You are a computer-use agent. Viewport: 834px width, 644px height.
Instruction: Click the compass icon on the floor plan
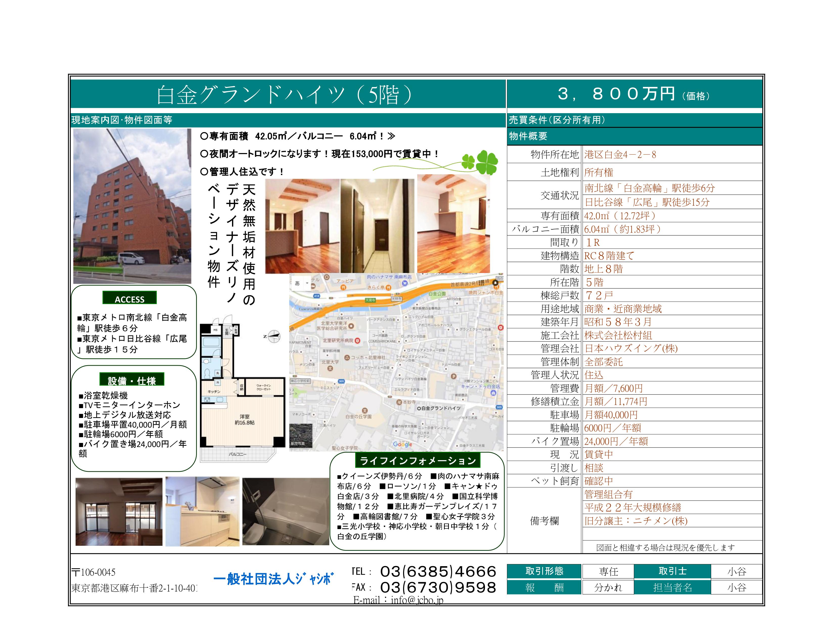[x=273, y=336]
